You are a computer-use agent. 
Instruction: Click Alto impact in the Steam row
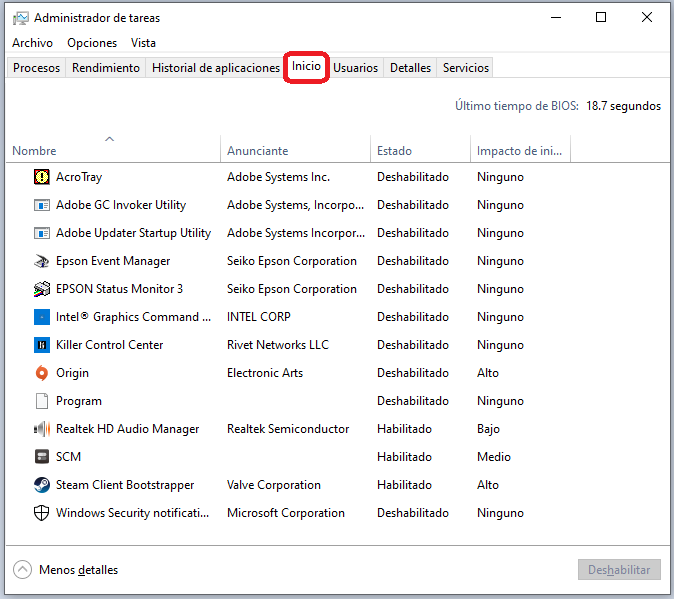488,485
